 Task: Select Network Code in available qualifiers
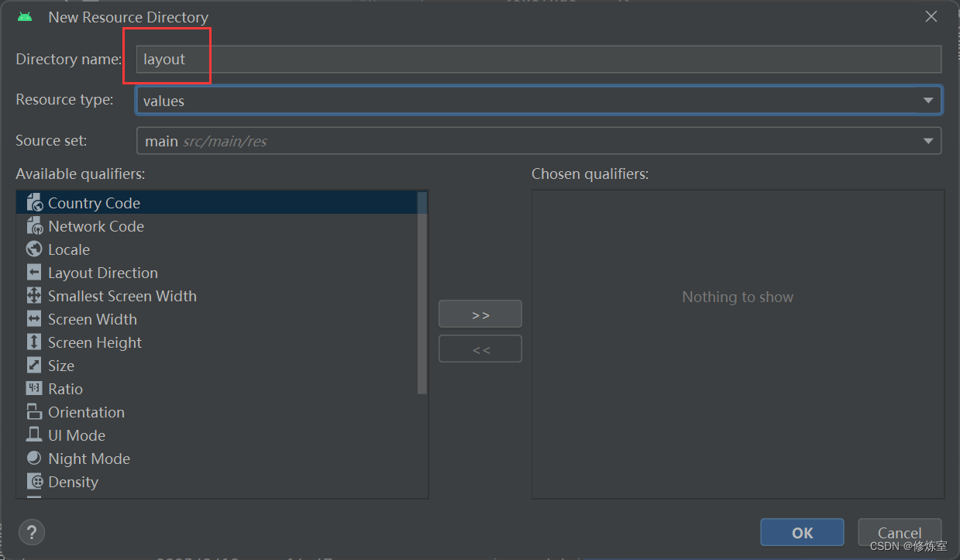pos(217,226)
